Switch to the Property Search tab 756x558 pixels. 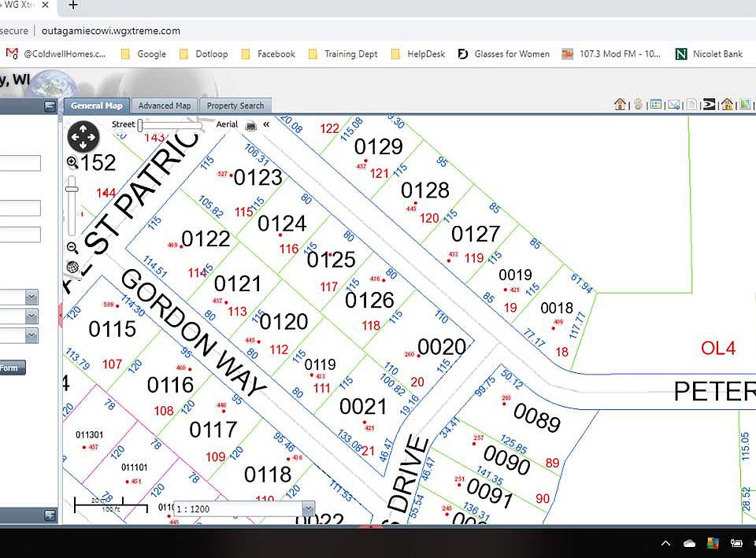(235, 105)
